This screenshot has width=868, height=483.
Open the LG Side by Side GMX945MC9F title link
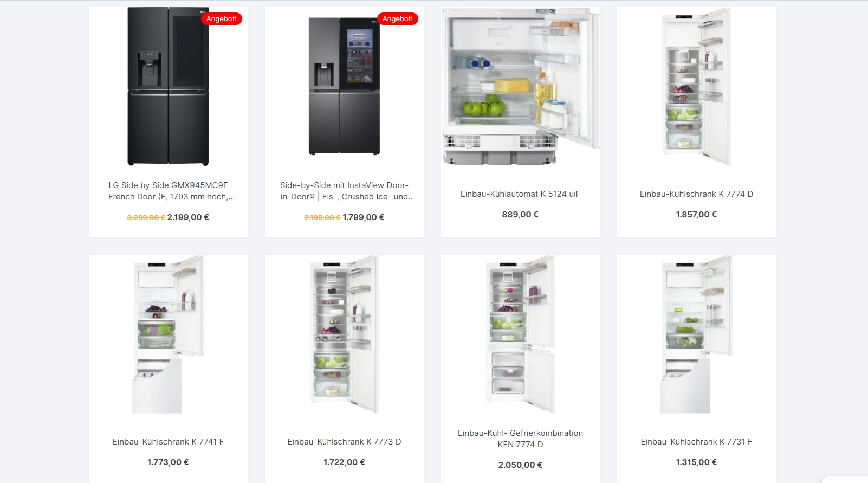(x=171, y=191)
